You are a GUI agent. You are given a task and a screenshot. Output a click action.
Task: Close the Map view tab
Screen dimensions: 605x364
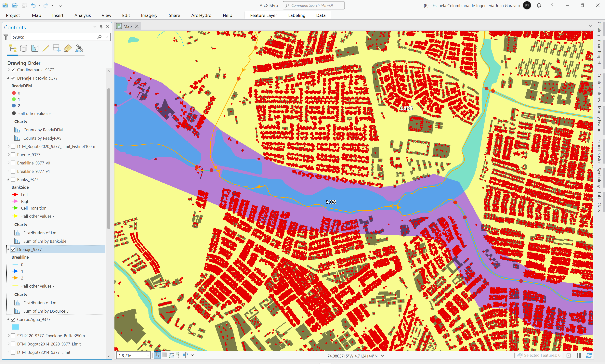(137, 26)
